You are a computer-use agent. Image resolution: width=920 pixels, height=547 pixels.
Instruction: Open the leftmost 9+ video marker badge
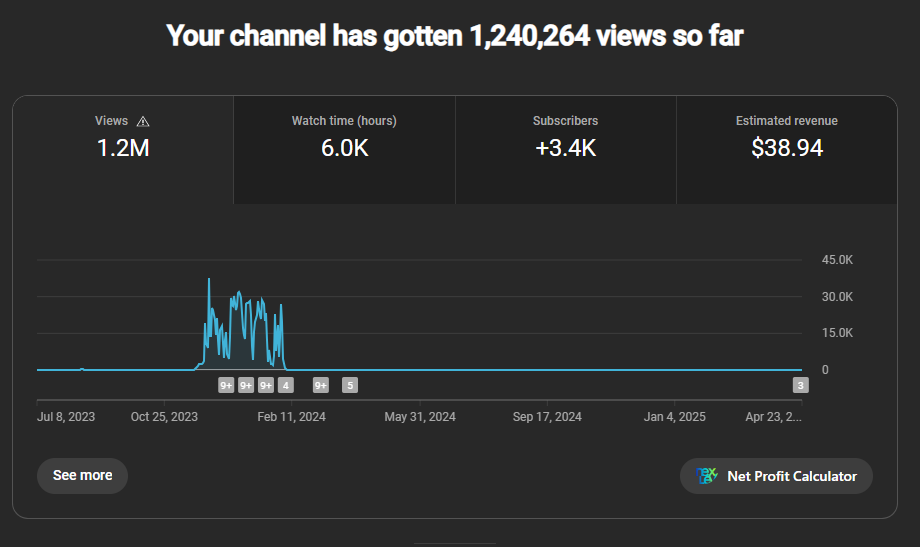[x=226, y=385]
